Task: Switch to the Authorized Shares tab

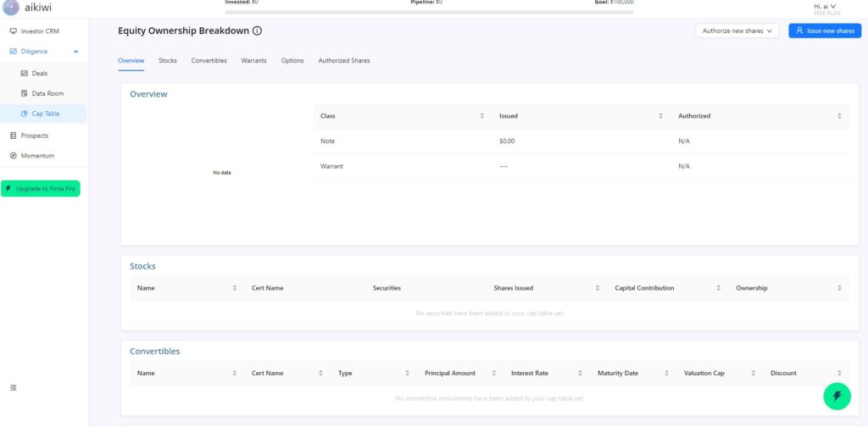Action: pyautogui.click(x=344, y=61)
